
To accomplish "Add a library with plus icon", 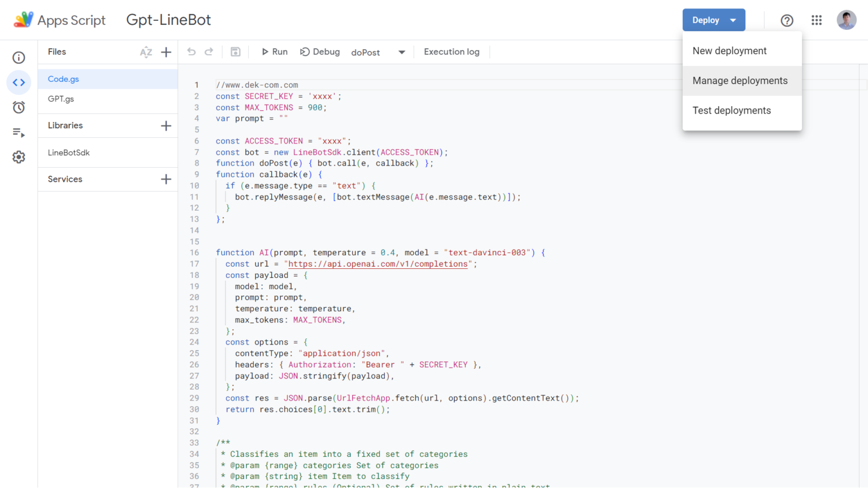I will coord(166,125).
